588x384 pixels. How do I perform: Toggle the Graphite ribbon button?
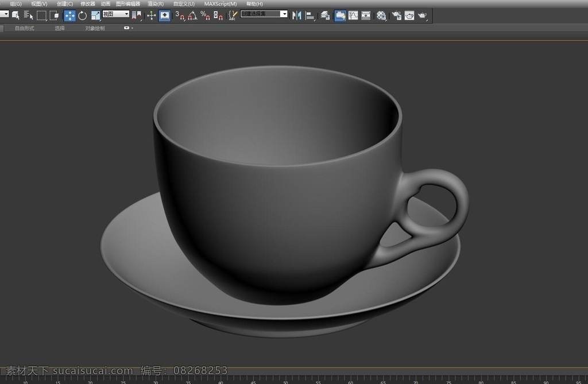[340, 15]
